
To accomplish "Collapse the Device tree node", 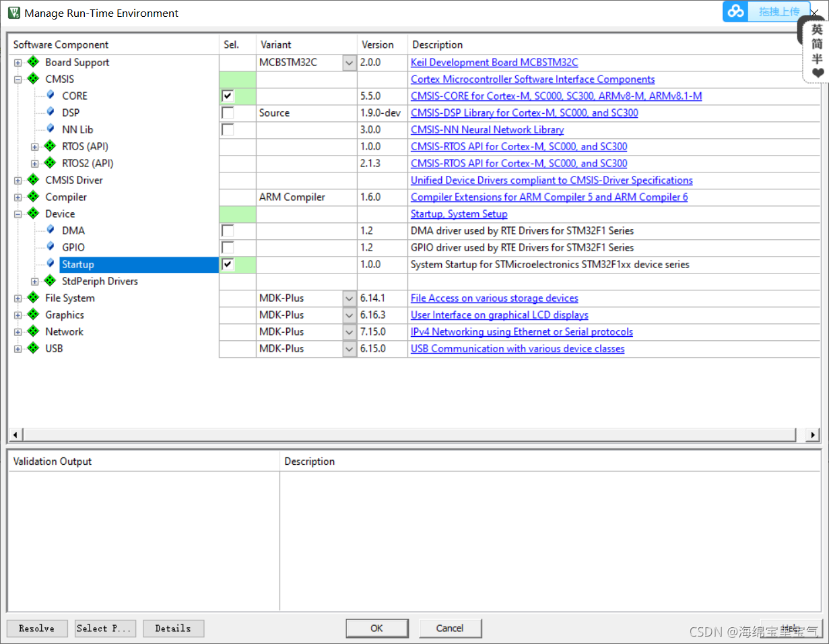I will click(x=18, y=214).
